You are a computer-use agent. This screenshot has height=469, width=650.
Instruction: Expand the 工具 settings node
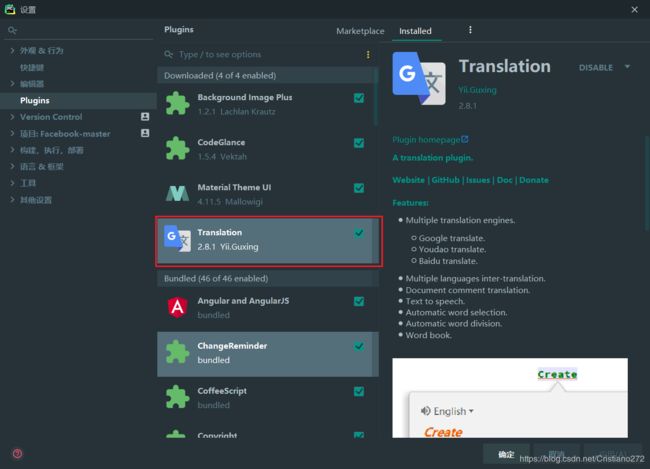12,183
